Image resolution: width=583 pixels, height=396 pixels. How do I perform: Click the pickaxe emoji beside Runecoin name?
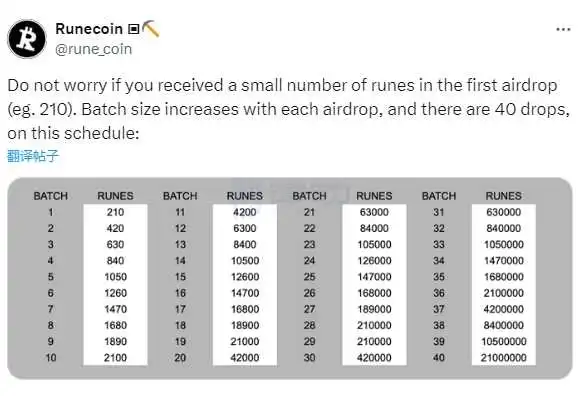coord(151,29)
